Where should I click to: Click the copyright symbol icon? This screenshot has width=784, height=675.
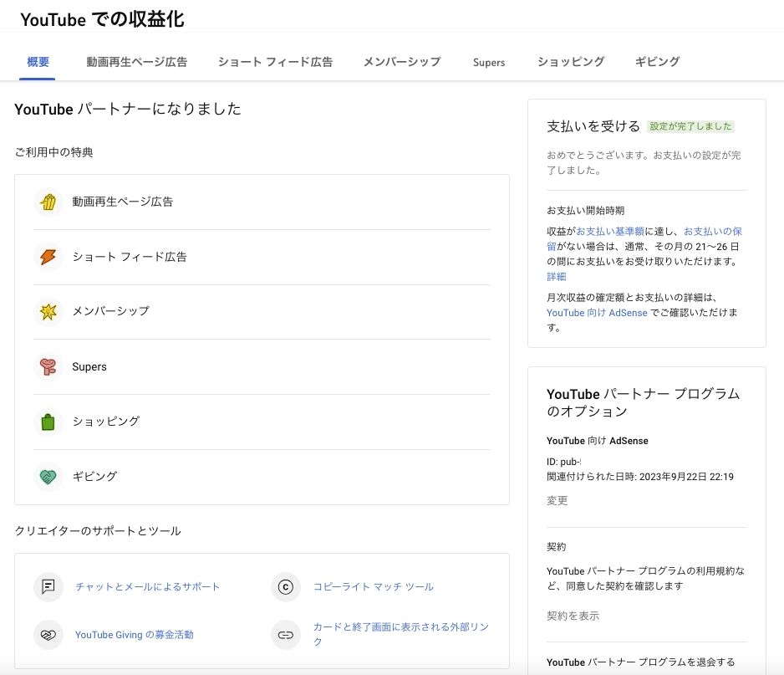click(286, 586)
